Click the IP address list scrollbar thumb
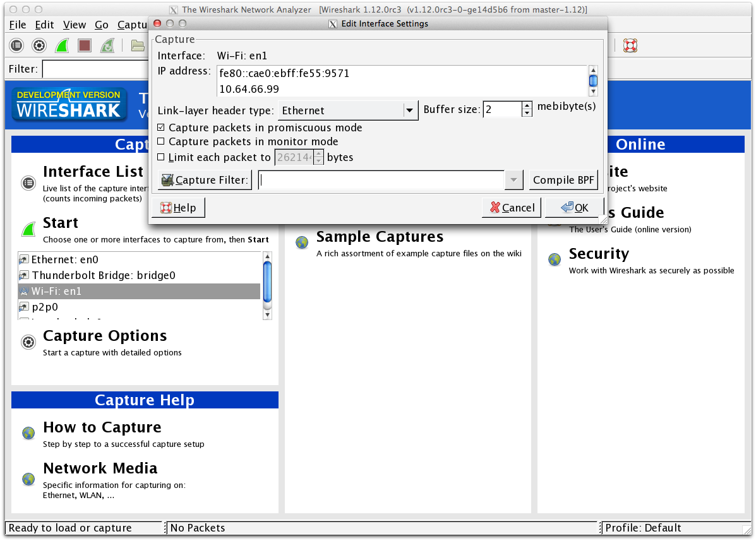The height and width of the screenshot is (541, 756). pyautogui.click(x=594, y=80)
